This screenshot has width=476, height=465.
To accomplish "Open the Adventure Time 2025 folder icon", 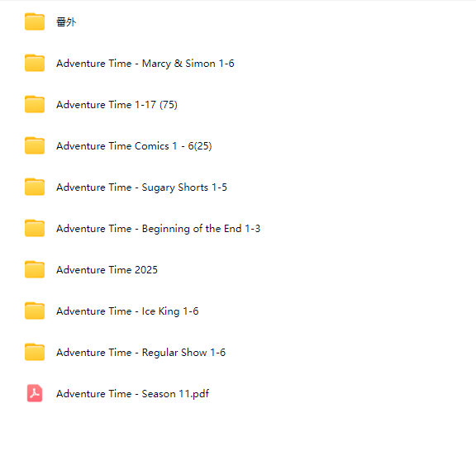I will pos(35,269).
